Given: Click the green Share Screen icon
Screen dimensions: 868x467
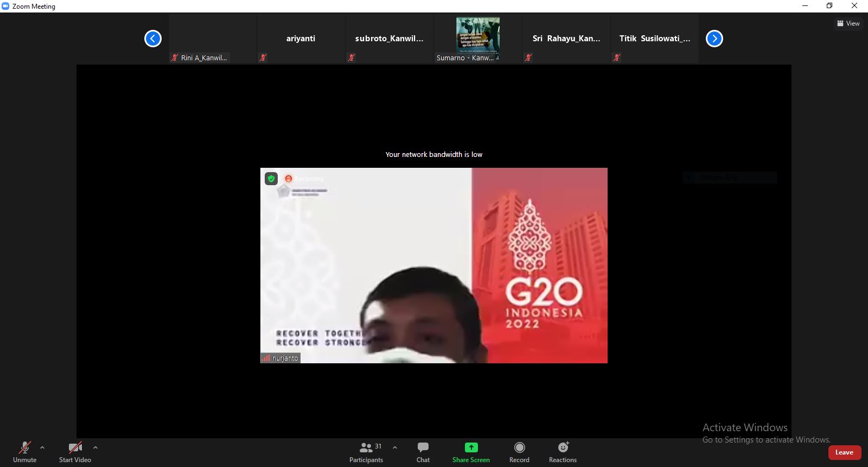Looking at the screenshot, I should [x=471, y=447].
